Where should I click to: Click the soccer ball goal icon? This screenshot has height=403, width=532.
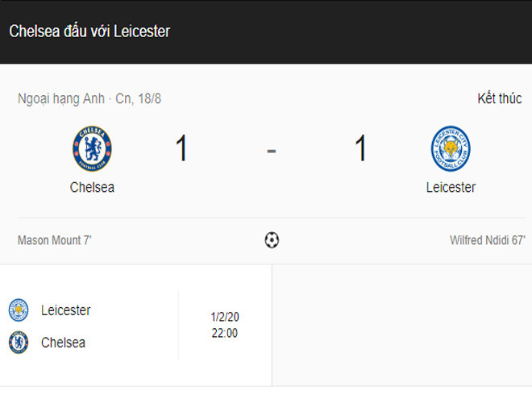[272, 240]
